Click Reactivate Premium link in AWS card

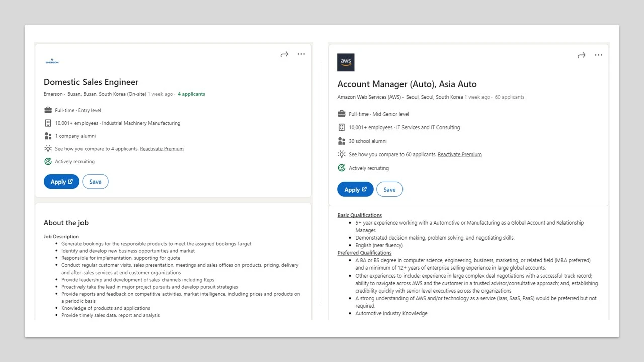(x=459, y=155)
